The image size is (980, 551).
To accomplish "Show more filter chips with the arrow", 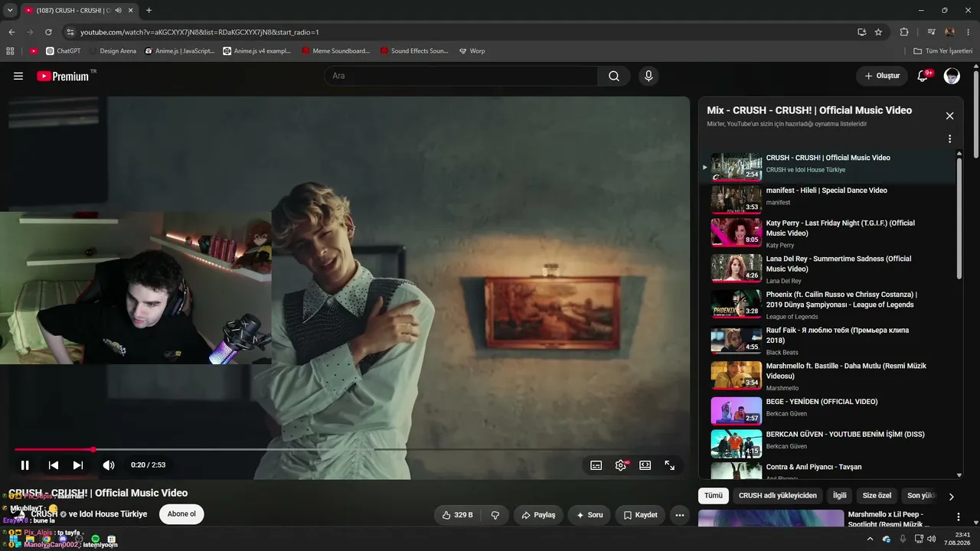I will tap(951, 496).
